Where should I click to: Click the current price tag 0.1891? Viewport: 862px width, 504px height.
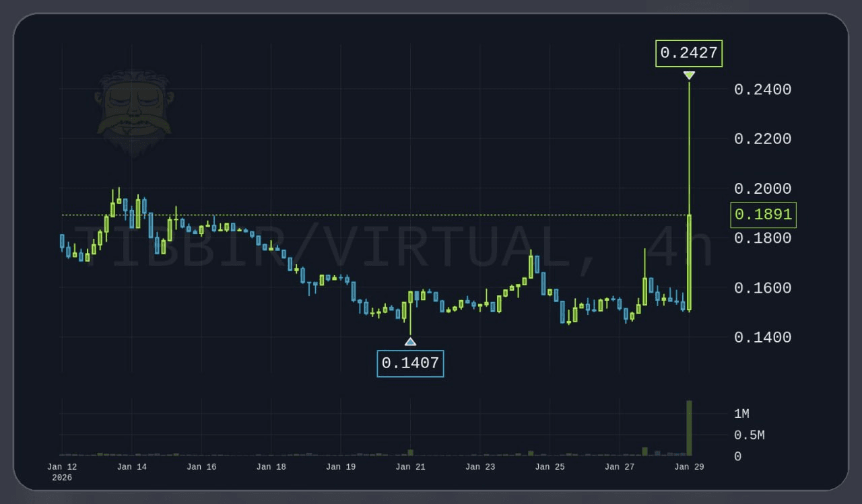point(763,215)
